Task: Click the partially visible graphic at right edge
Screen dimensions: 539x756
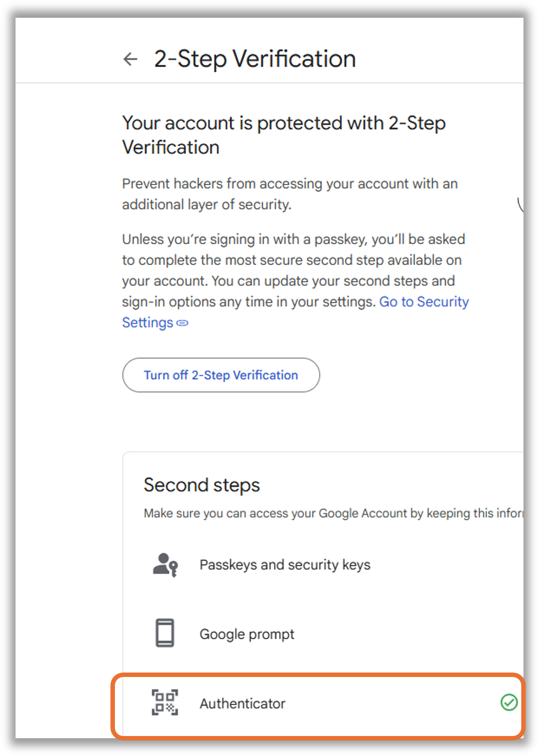Action: pos(520,205)
